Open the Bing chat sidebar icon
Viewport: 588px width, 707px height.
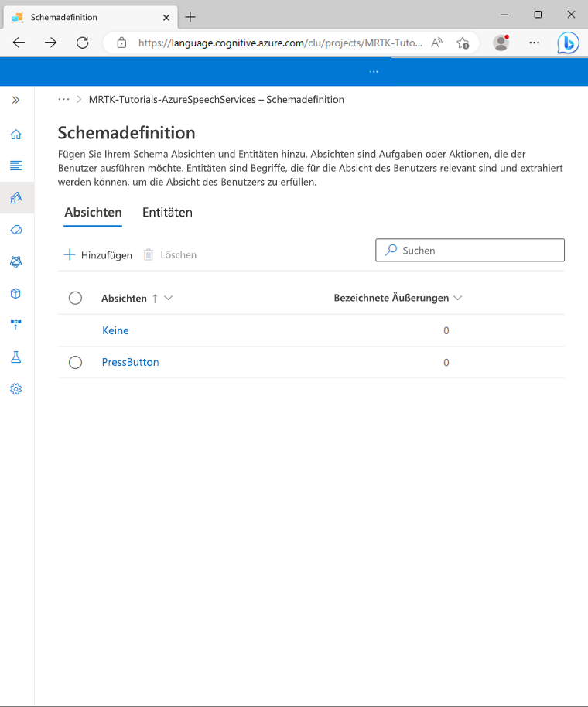click(568, 43)
